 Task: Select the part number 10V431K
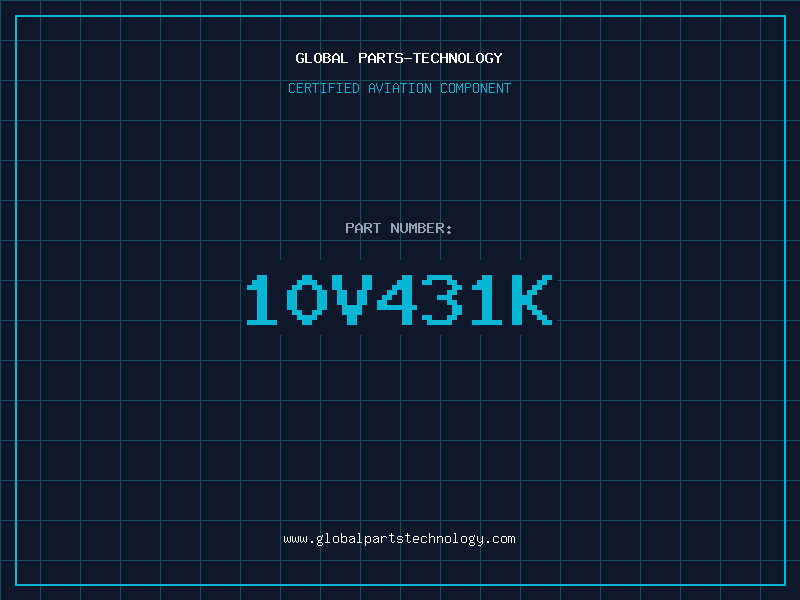click(x=399, y=299)
